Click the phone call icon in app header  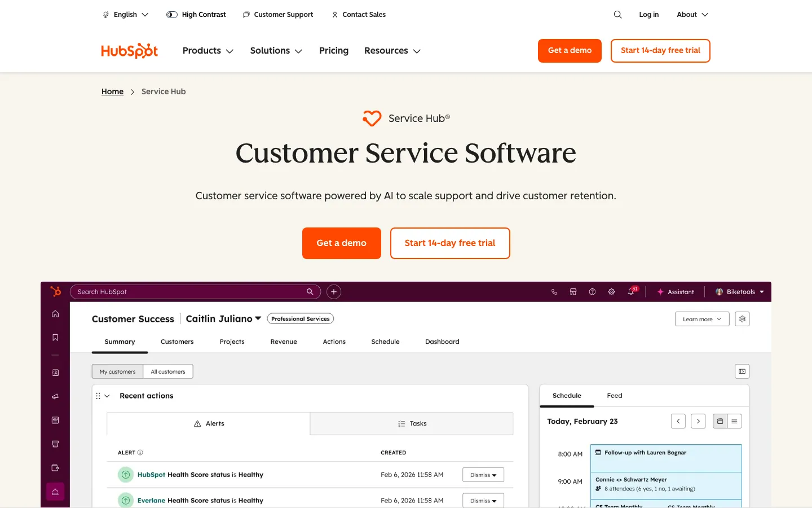tap(554, 292)
